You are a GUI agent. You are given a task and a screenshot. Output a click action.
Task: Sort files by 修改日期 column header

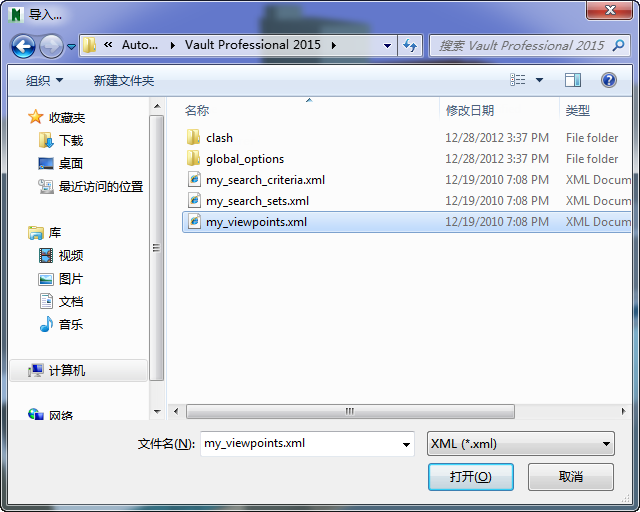[469, 110]
